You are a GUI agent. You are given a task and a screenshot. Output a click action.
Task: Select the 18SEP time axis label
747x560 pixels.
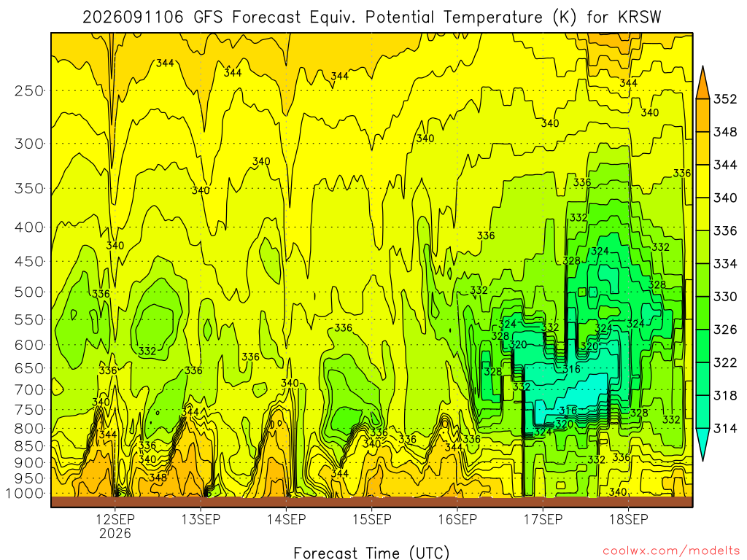[x=628, y=519]
